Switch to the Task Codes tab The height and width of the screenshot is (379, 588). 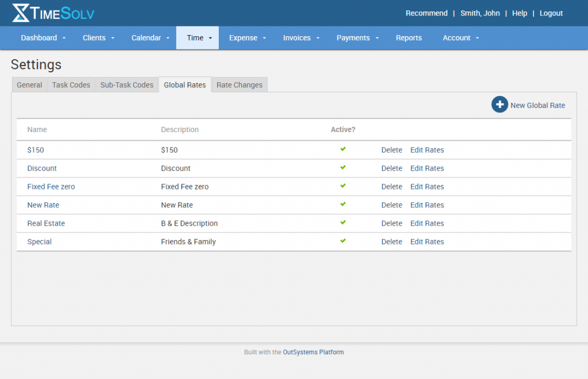click(71, 85)
